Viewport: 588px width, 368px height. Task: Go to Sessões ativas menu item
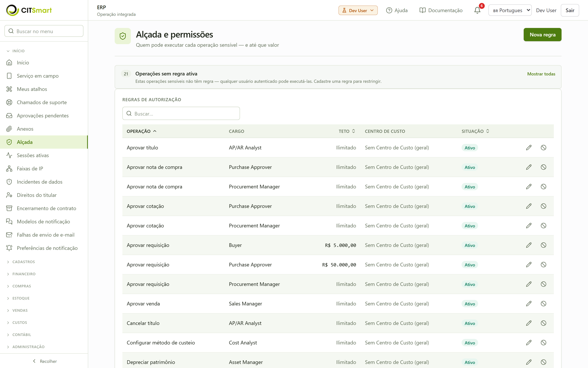point(44,155)
